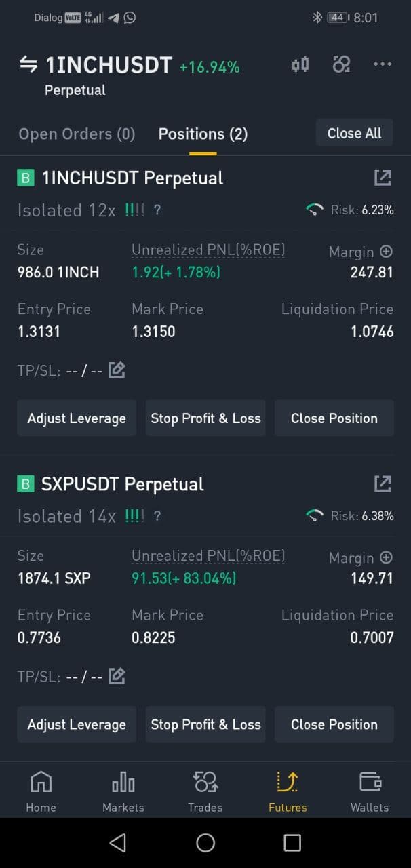Tap the Close All button

(x=355, y=133)
